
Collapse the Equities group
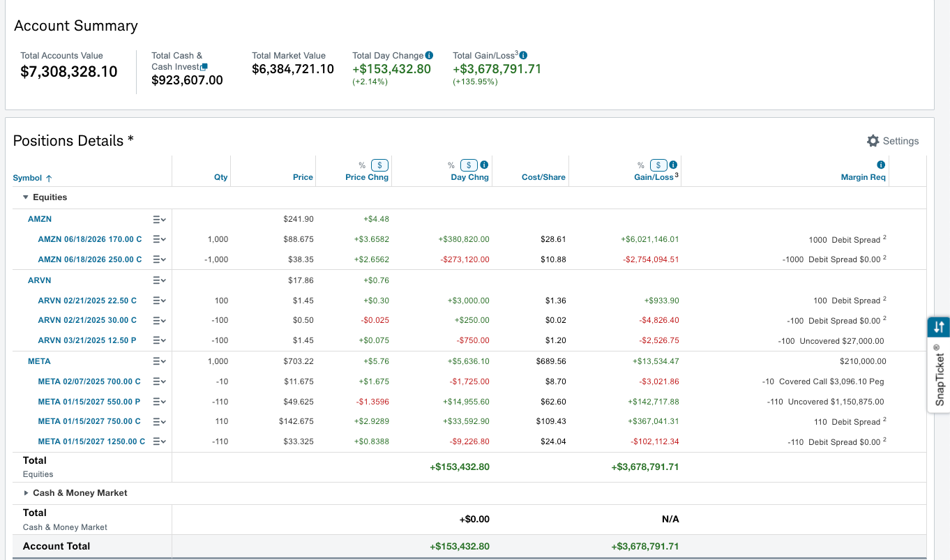26,197
